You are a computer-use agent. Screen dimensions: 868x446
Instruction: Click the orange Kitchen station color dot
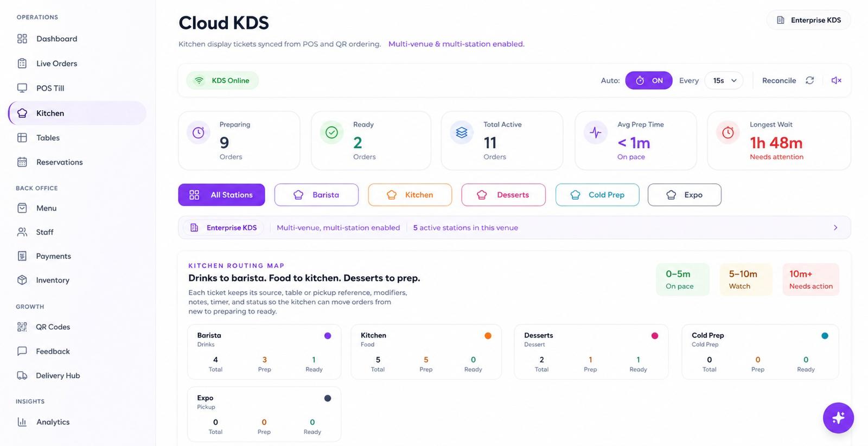[x=488, y=336]
